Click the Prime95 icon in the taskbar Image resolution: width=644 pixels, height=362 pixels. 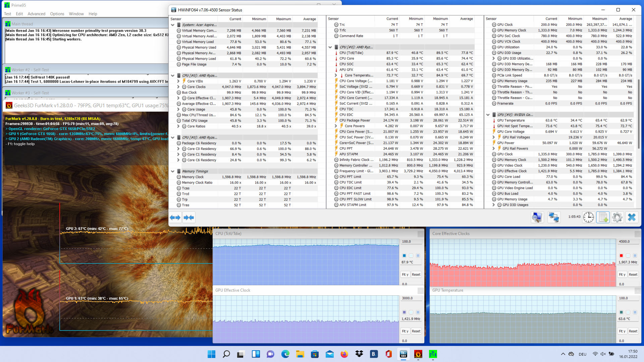433,354
